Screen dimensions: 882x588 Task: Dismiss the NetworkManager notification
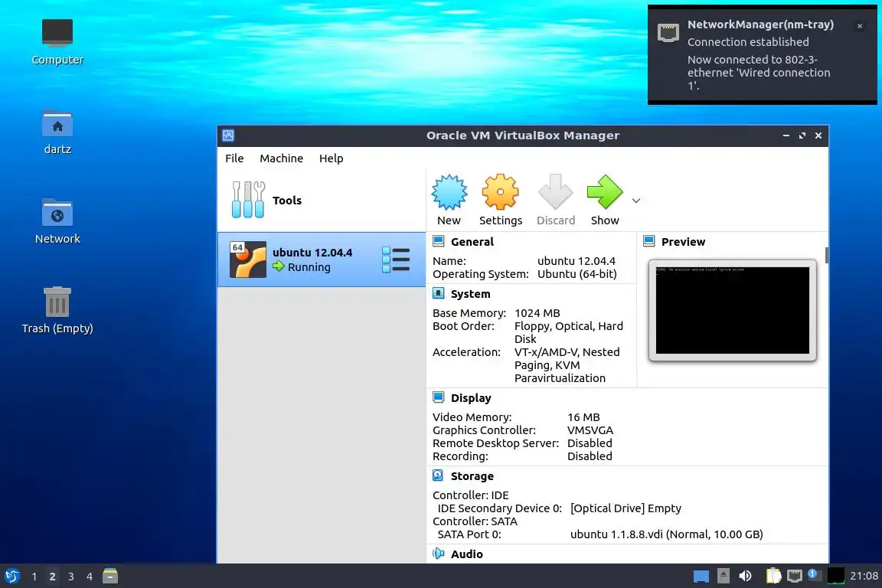pyautogui.click(x=860, y=26)
